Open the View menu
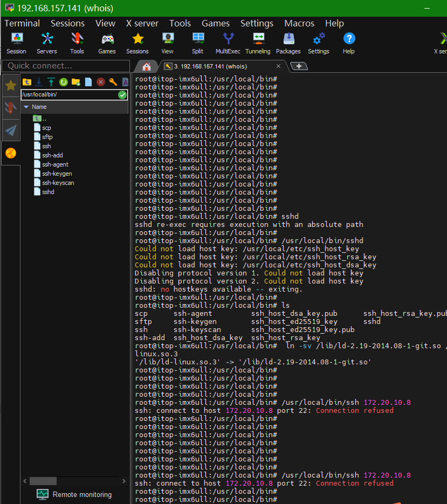This screenshot has height=504, width=447. coord(105,24)
